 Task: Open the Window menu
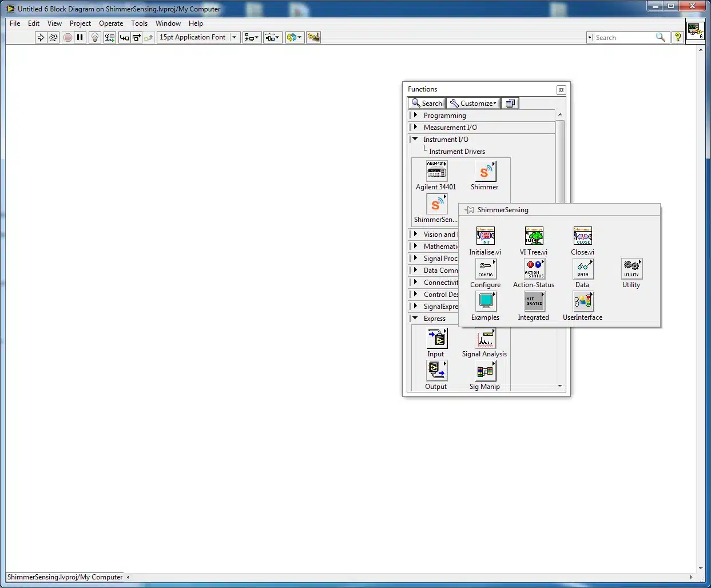click(x=168, y=23)
